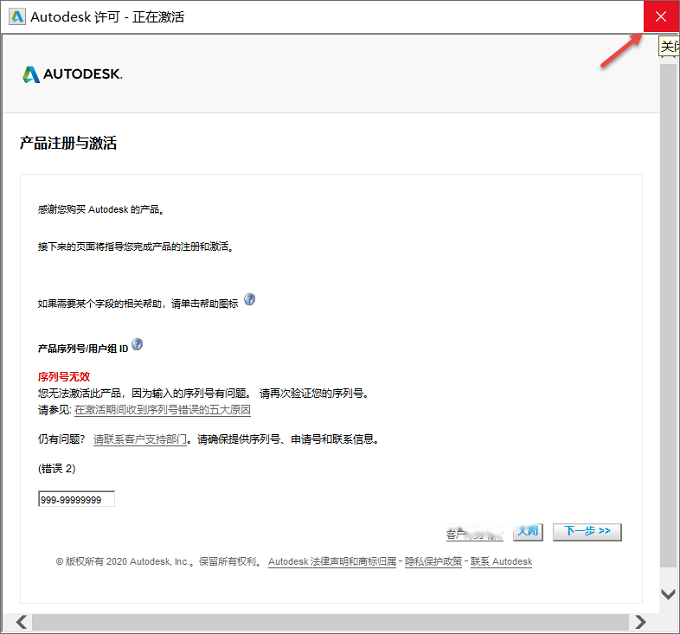This screenshot has width=680, height=634.
Task: Open help icon next to 产品序列号/用户组 ID
Action: click(x=137, y=344)
